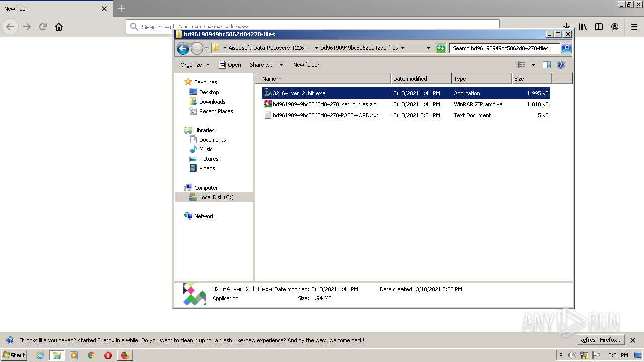This screenshot has height=362, width=644.
Task: Create a New folder
Action: (x=306, y=65)
